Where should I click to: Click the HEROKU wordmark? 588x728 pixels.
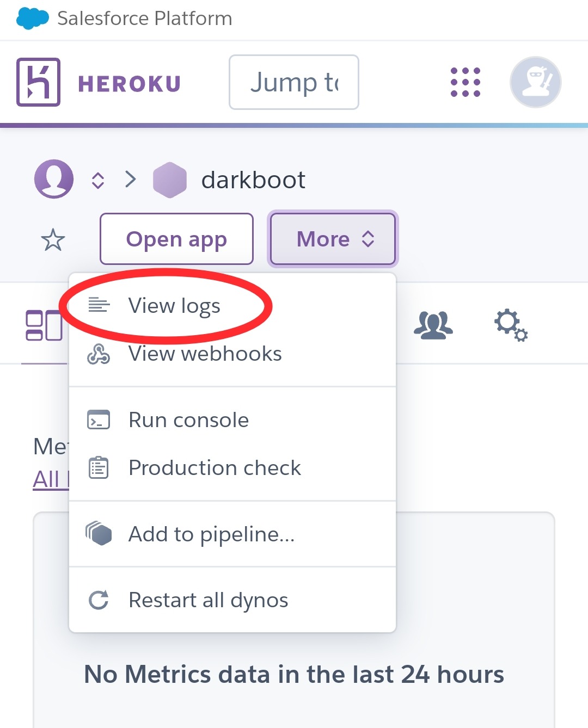point(129,84)
